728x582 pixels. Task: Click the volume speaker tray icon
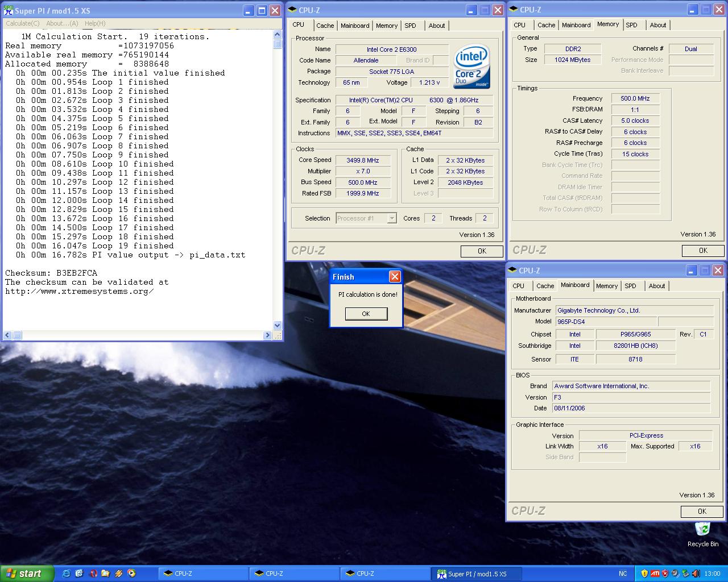pos(695,573)
